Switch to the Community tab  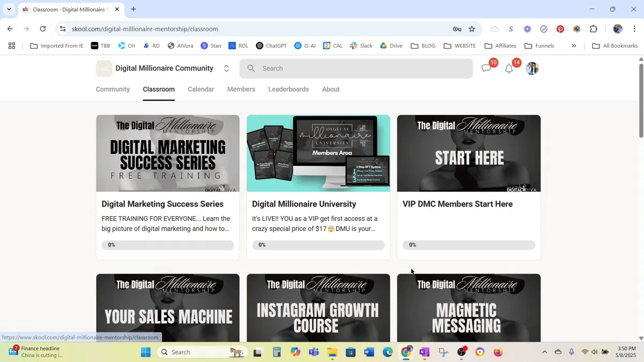pyautogui.click(x=113, y=89)
